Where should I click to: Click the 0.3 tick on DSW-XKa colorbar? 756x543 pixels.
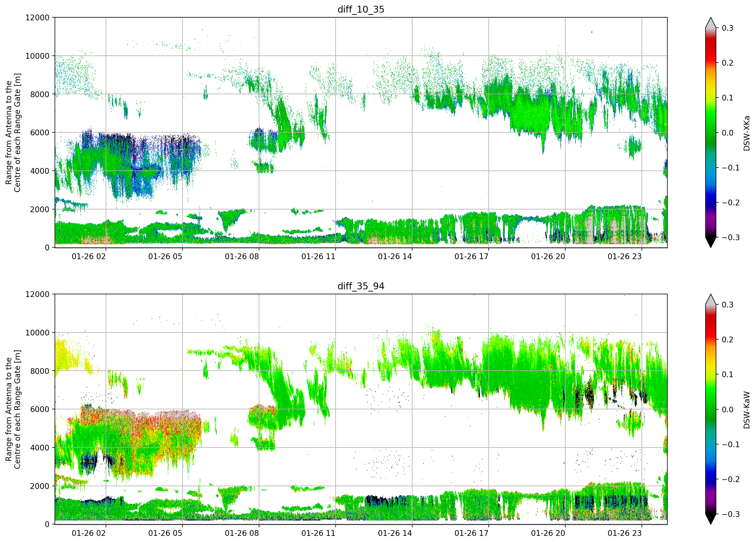[x=728, y=28]
